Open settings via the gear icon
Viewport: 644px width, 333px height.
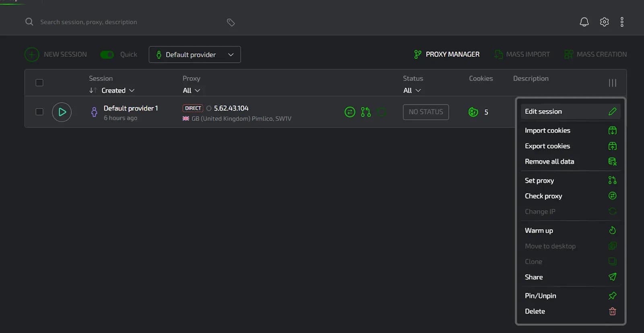604,22
